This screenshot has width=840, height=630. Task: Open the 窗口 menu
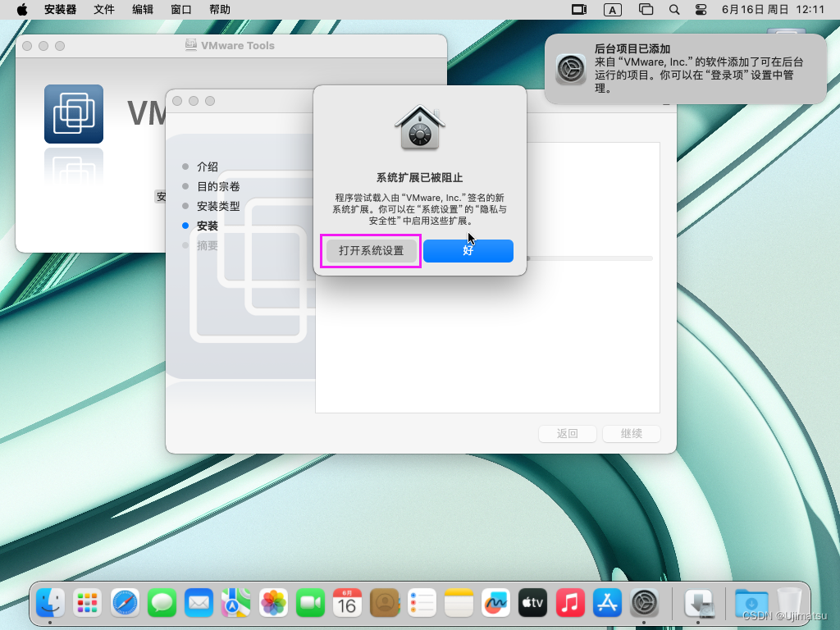coord(181,10)
